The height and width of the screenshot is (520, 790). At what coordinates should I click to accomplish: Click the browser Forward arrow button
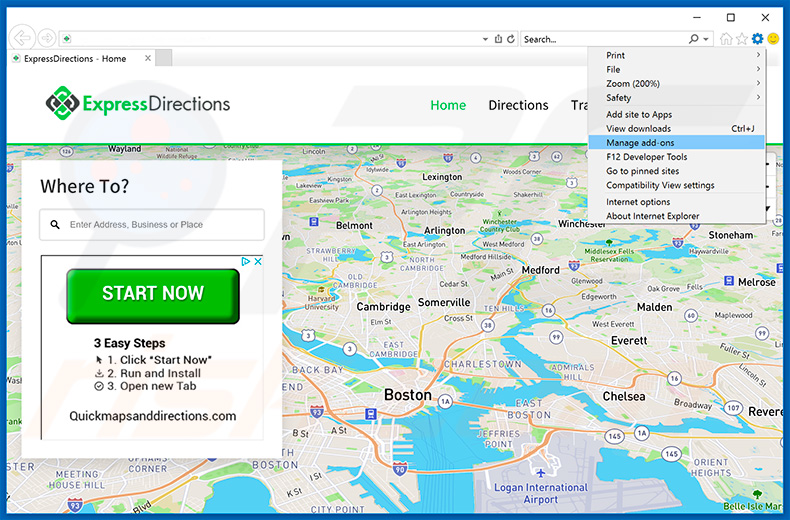coord(47,38)
